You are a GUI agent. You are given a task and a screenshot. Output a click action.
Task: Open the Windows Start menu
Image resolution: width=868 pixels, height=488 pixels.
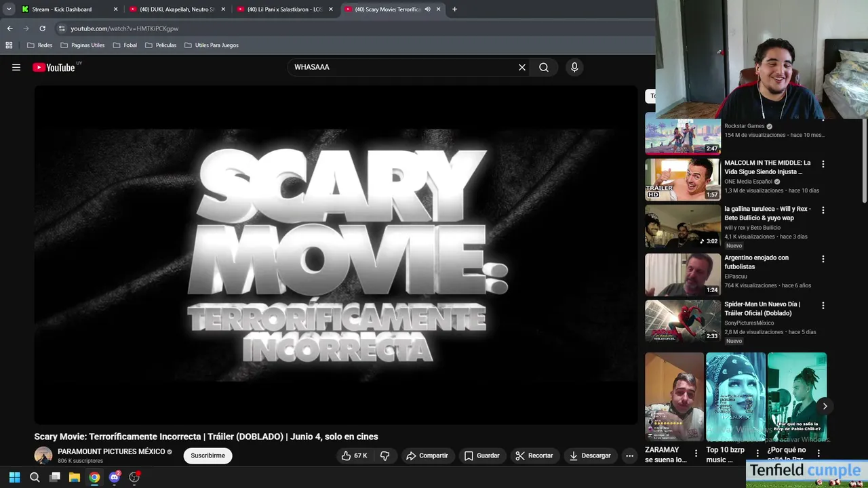click(14, 477)
